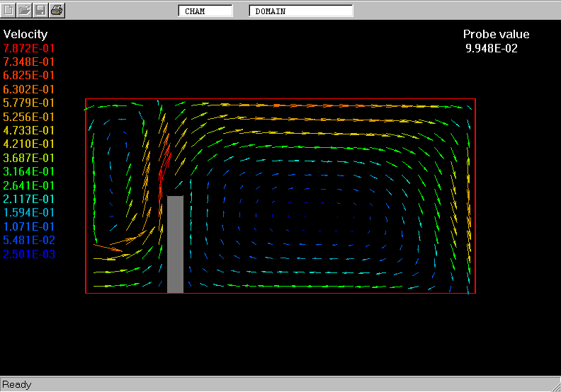561x392 pixels.
Task: Click the New file toolbar icon
Action: click(x=8, y=10)
